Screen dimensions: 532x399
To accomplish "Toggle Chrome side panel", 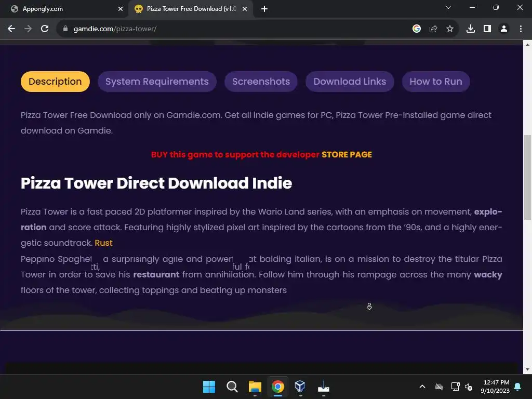I will (x=487, y=29).
